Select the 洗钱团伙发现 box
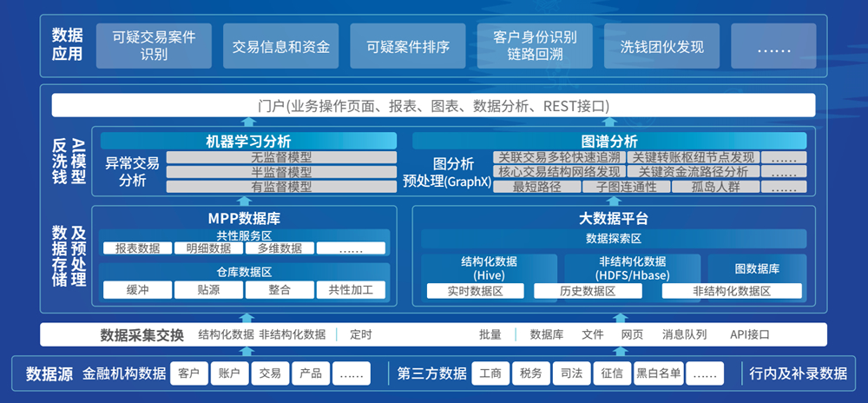 (661, 47)
